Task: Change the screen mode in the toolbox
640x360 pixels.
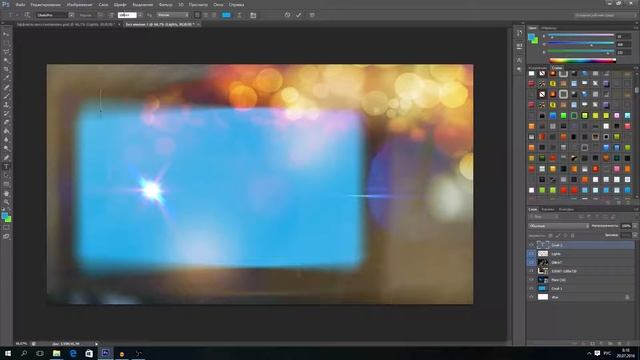Action: [6, 236]
